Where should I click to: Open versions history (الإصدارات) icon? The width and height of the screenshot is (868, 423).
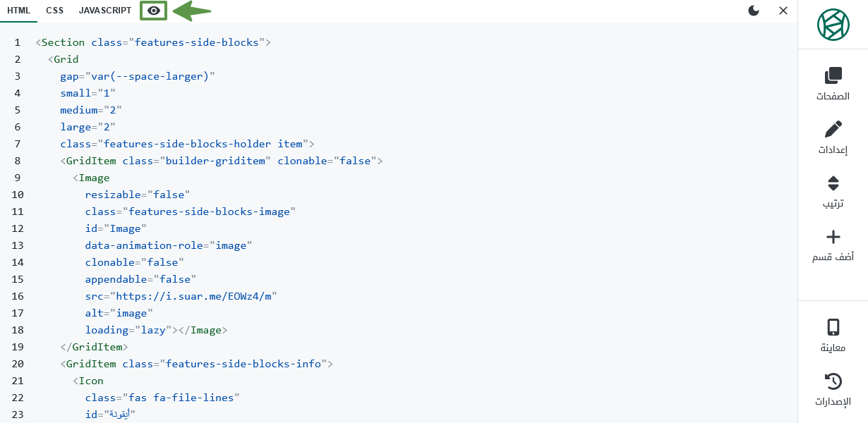pyautogui.click(x=833, y=381)
